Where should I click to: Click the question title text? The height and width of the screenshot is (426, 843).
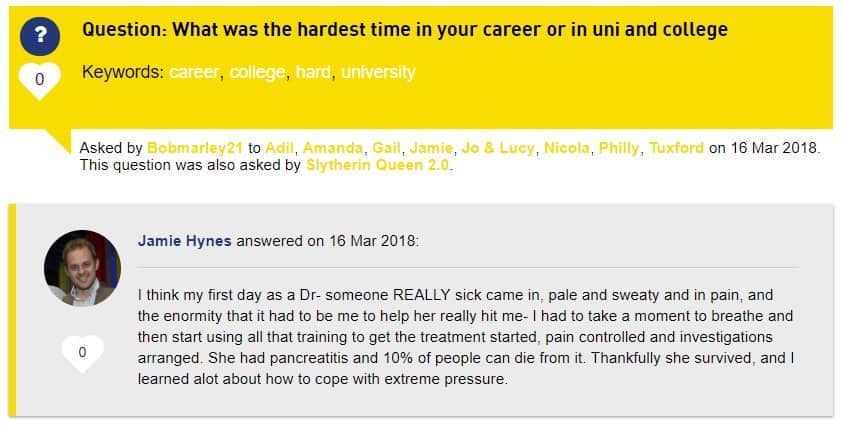tap(405, 29)
